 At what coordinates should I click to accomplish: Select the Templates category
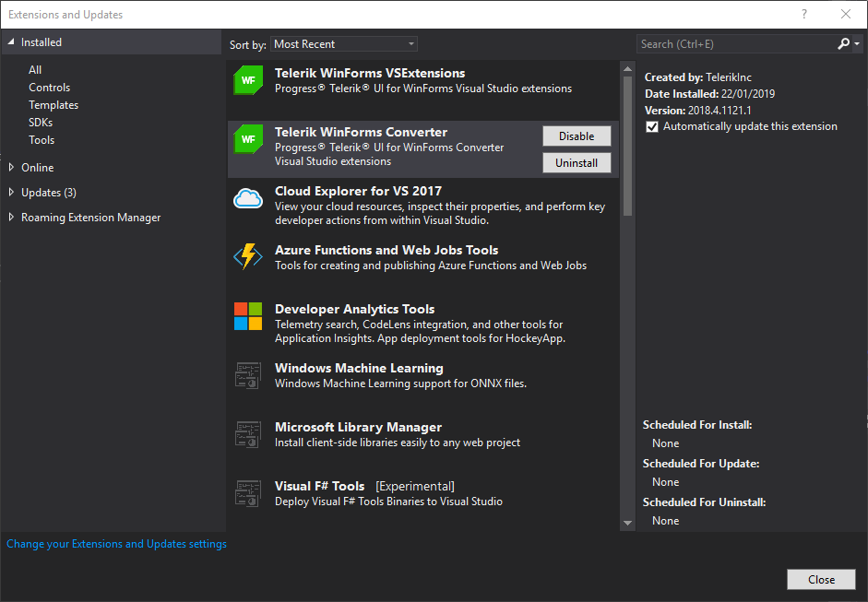tap(54, 104)
